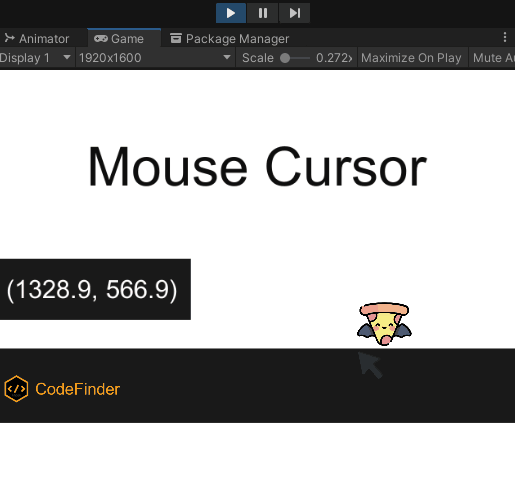515x498 pixels.
Task: Click the CodeFinder hexagon logo
Action: (16, 389)
